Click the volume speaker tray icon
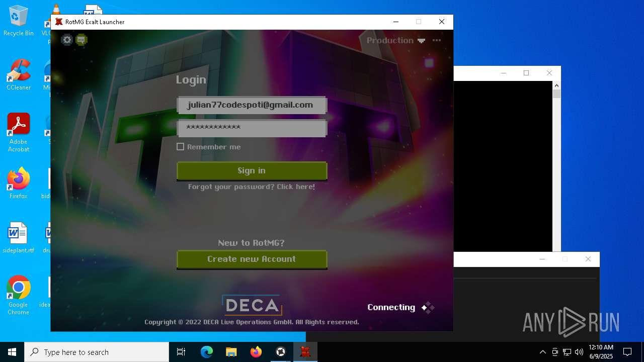 point(579,352)
